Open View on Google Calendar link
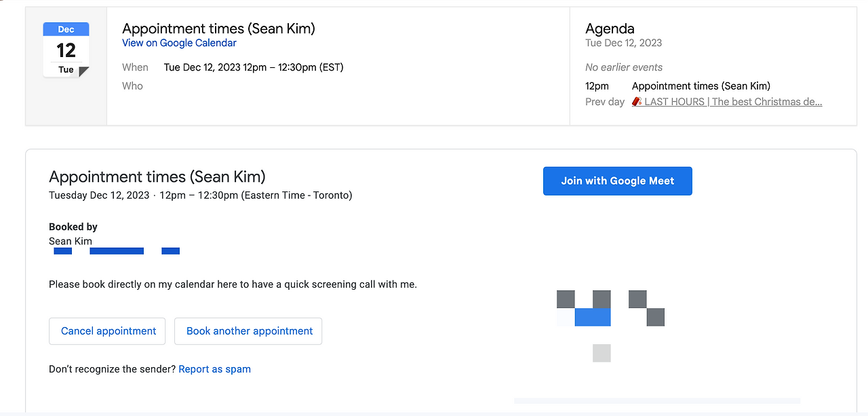 [x=179, y=43]
